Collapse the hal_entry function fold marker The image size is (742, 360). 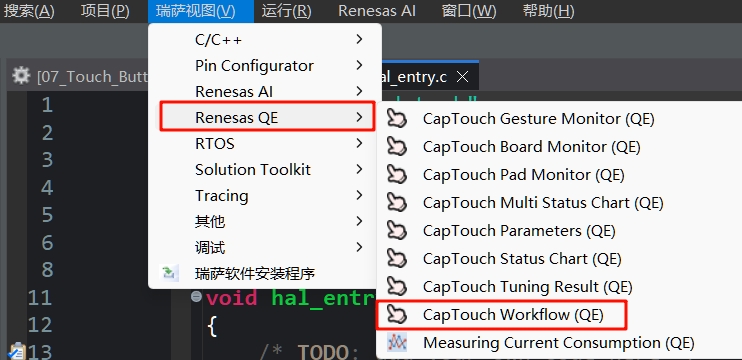(196, 297)
